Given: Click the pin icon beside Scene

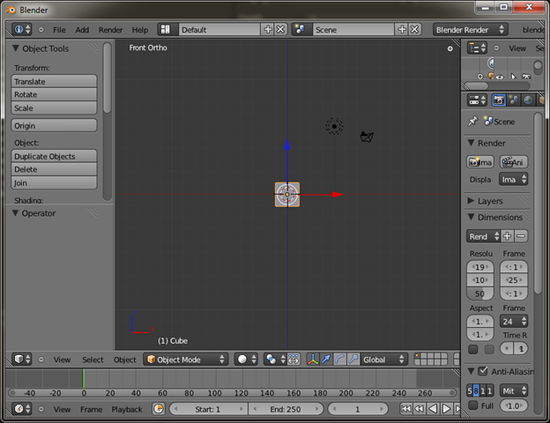Looking at the screenshot, I should tap(473, 121).
